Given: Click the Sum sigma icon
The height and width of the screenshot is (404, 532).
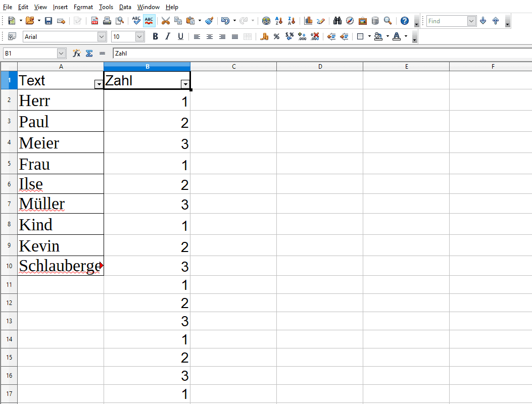Looking at the screenshot, I should pyautogui.click(x=89, y=53).
